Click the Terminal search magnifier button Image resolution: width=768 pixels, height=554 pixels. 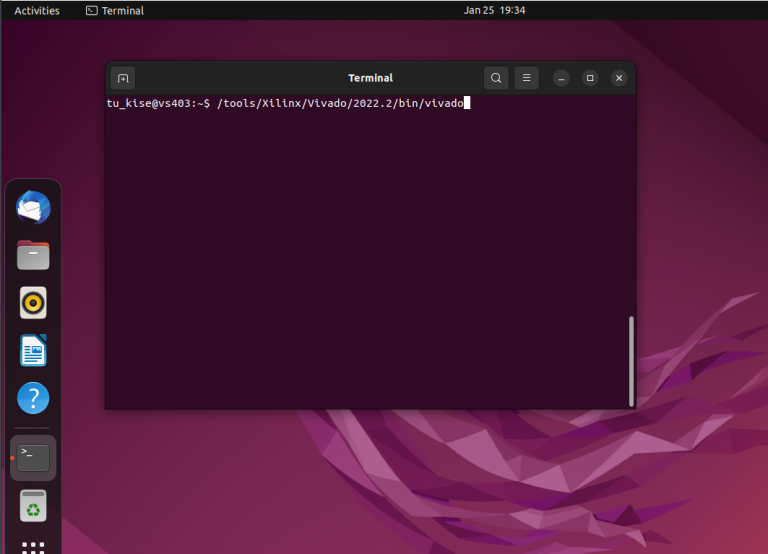(x=496, y=78)
